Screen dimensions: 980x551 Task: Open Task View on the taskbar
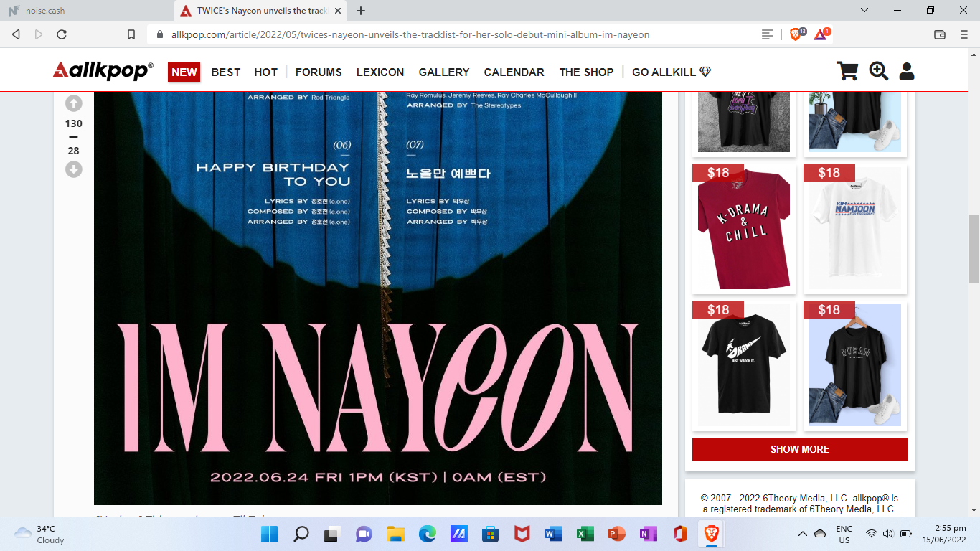pos(332,534)
